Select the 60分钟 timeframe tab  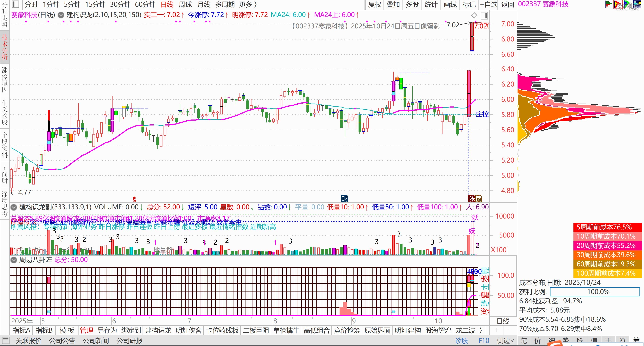pyautogui.click(x=145, y=4)
